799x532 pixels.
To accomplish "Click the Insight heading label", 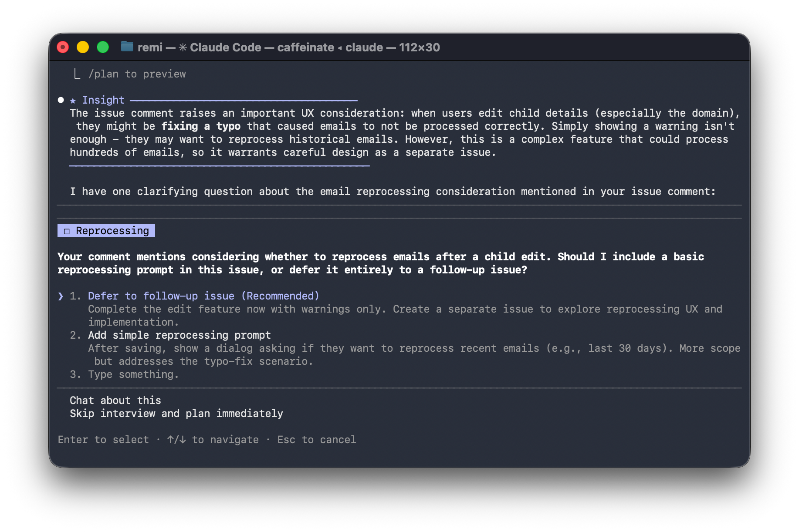I will (103, 100).
